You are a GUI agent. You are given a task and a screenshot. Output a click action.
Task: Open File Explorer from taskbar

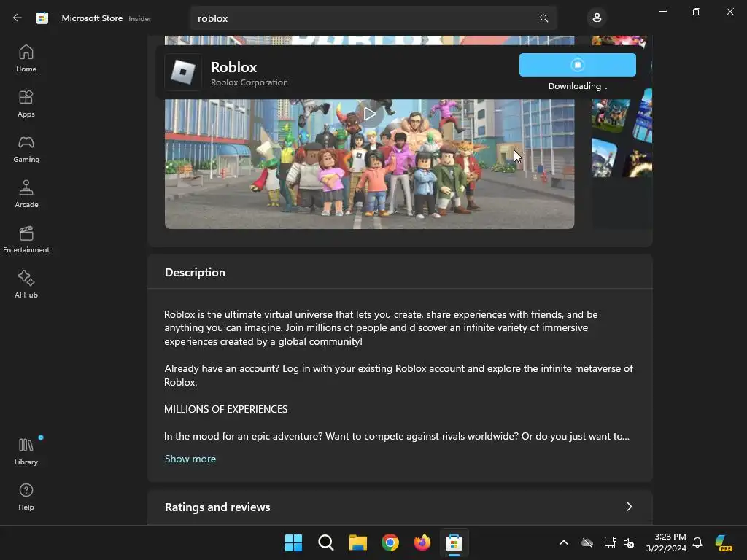coord(357,542)
